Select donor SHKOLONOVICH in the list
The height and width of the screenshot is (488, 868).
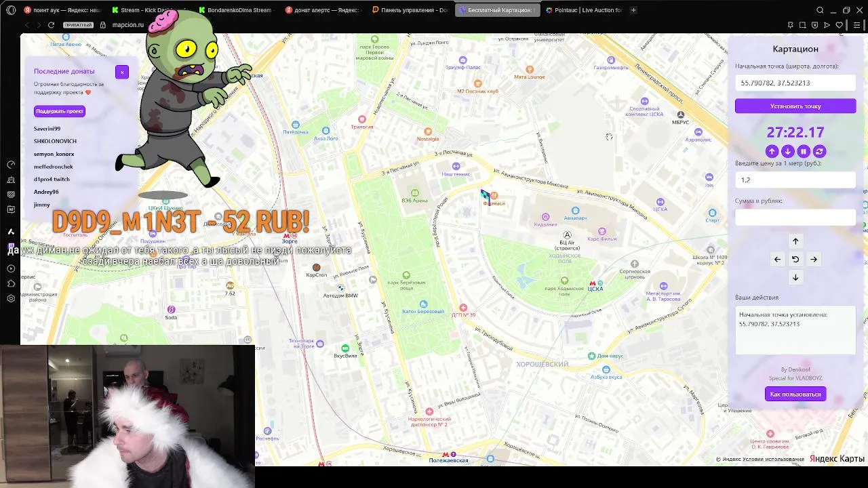pyautogui.click(x=55, y=141)
